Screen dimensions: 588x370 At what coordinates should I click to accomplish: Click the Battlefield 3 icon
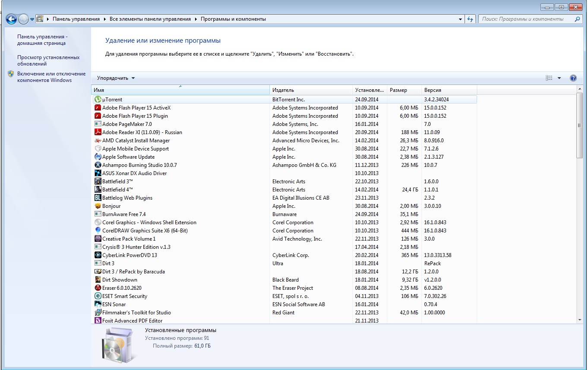pyautogui.click(x=98, y=182)
